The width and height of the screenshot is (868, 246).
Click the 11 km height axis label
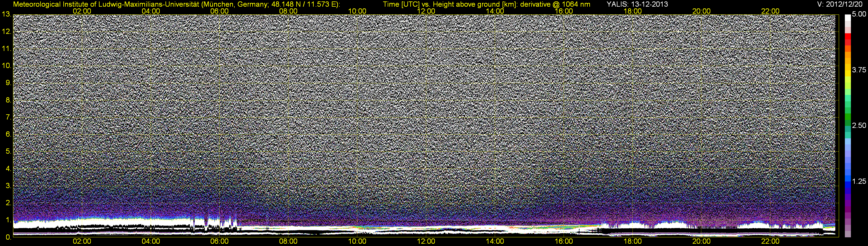click(6, 49)
